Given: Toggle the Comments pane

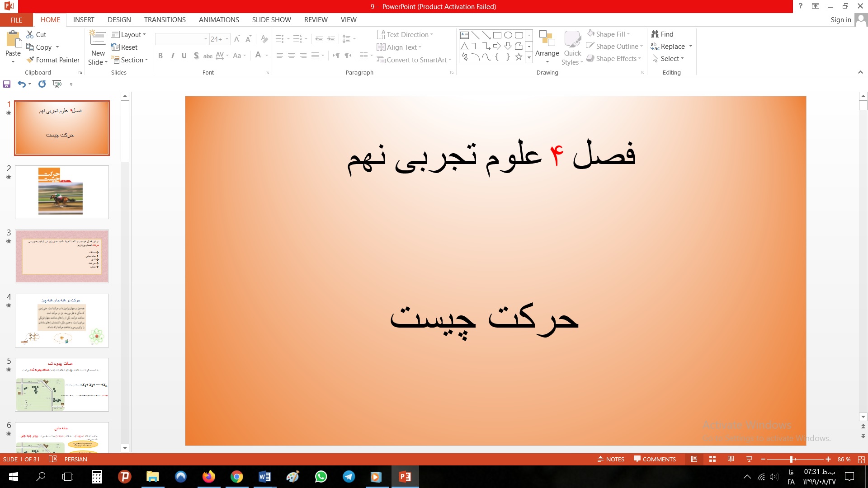Looking at the screenshot, I should coord(655,459).
